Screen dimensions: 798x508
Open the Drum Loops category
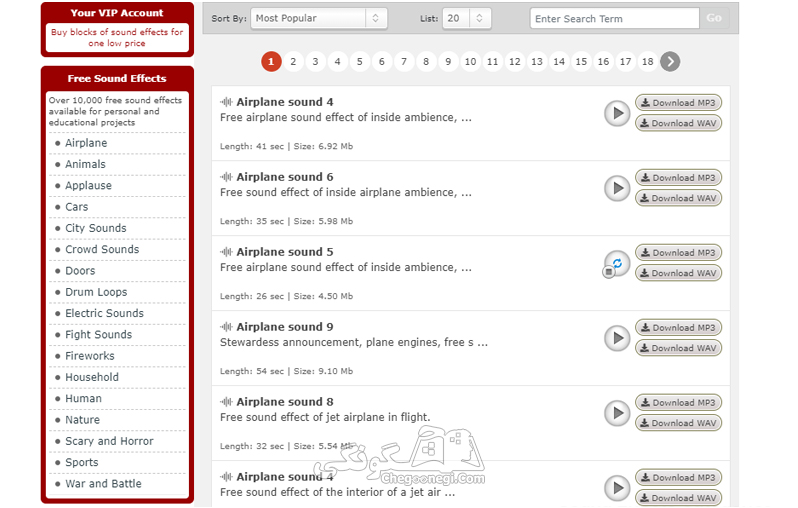96,292
